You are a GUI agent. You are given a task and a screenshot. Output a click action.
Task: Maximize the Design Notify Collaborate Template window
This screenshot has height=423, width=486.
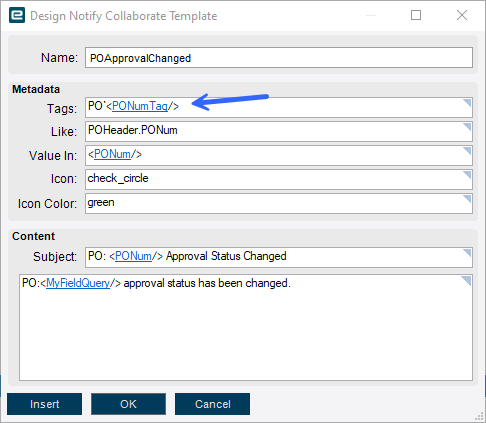[x=416, y=15]
